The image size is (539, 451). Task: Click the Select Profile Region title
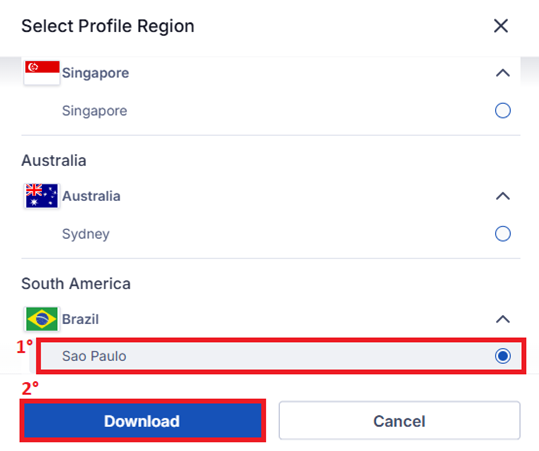pos(108,26)
